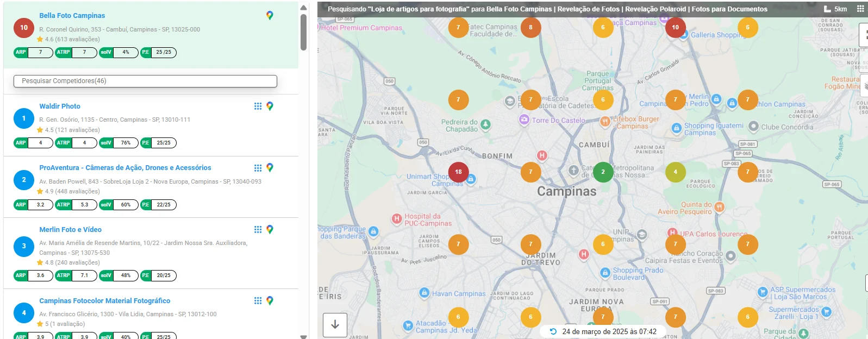Click the solV 76% value for Waldir Photo
868x339 pixels.
click(126, 143)
